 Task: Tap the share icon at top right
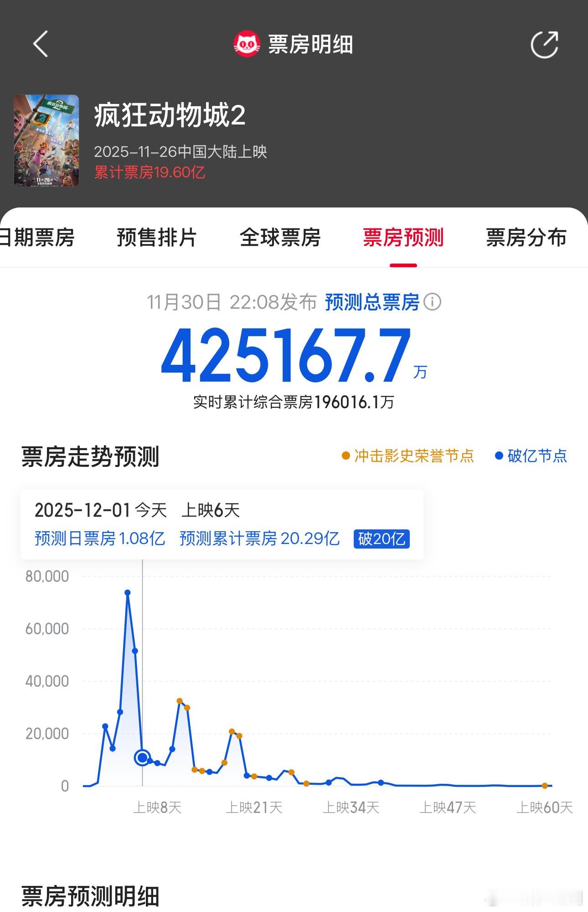pyautogui.click(x=545, y=44)
